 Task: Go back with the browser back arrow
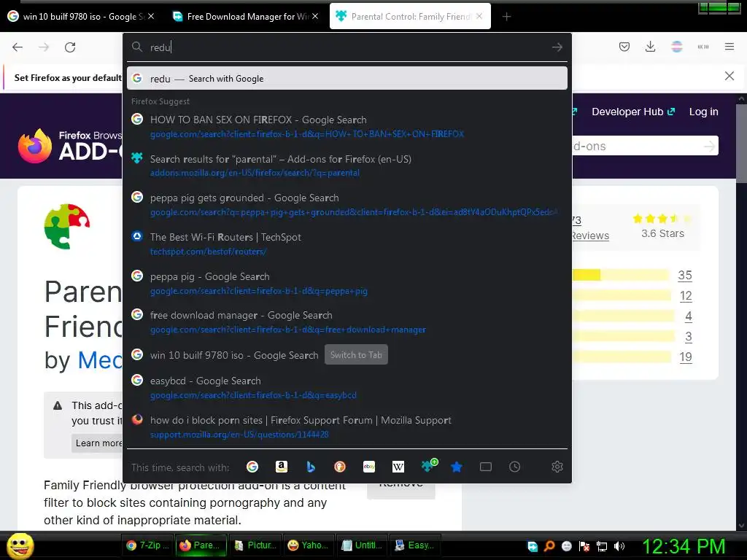18,47
